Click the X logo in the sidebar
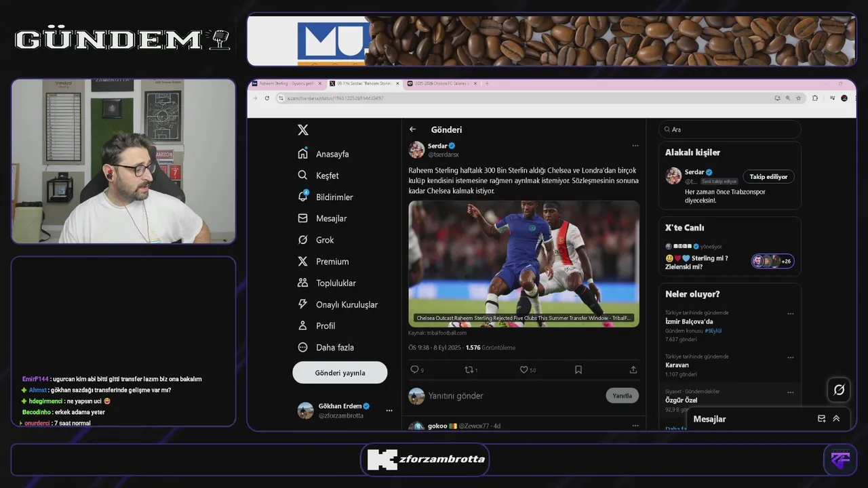 coord(303,130)
